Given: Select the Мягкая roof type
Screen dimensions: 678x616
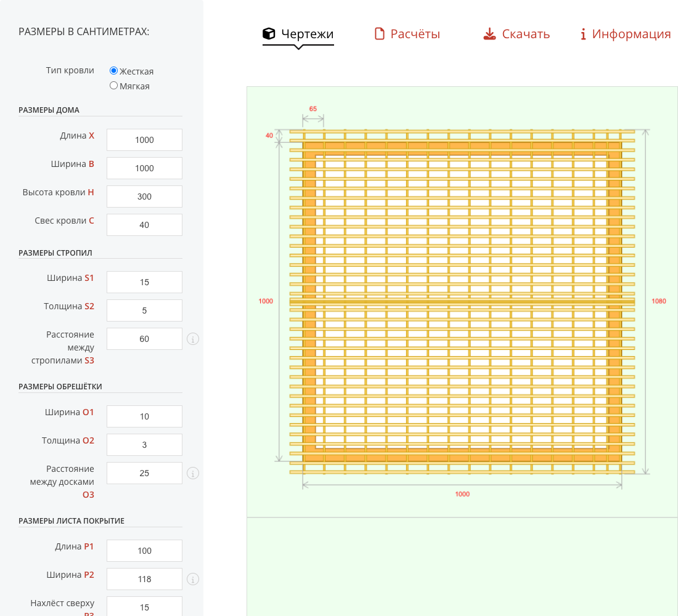Looking at the screenshot, I should (x=114, y=86).
